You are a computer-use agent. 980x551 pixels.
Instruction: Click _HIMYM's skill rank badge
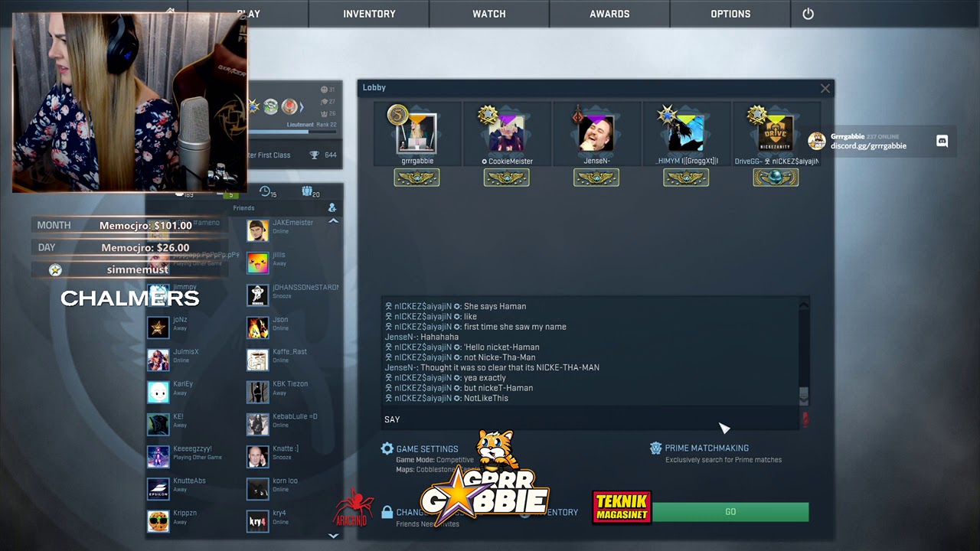click(685, 178)
